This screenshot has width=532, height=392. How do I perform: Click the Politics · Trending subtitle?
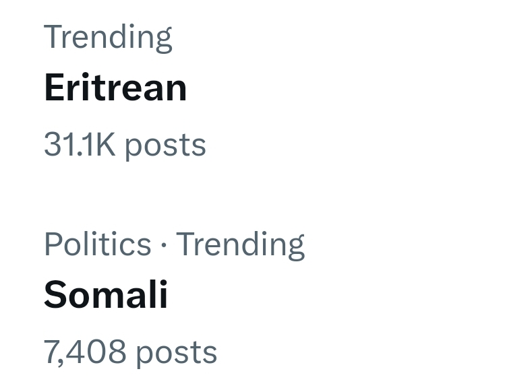coord(174,244)
